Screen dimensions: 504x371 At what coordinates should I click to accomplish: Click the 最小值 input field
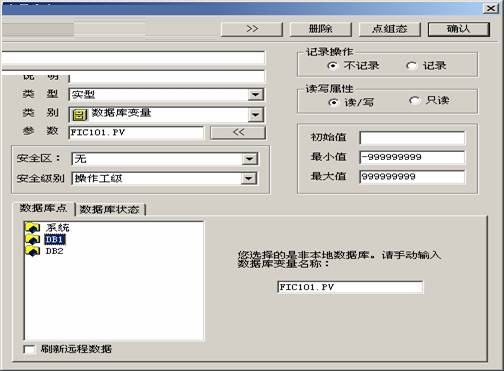coord(412,157)
